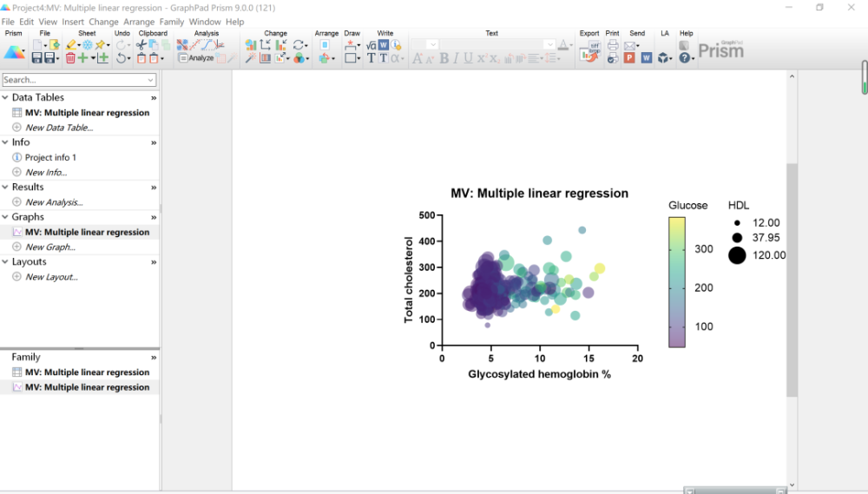This screenshot has height=494, width=868.
Task: Click the Send to Word icon
Action: 647,57
